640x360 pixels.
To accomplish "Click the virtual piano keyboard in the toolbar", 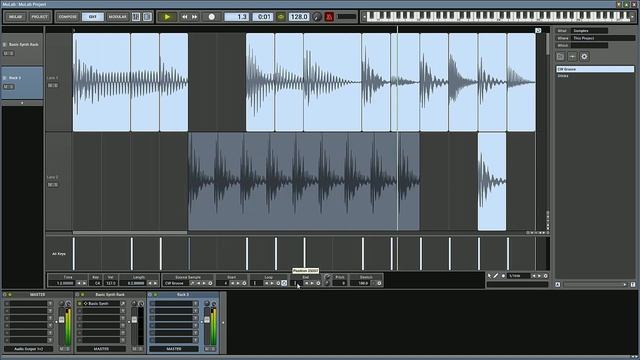I will pos(498,16).
